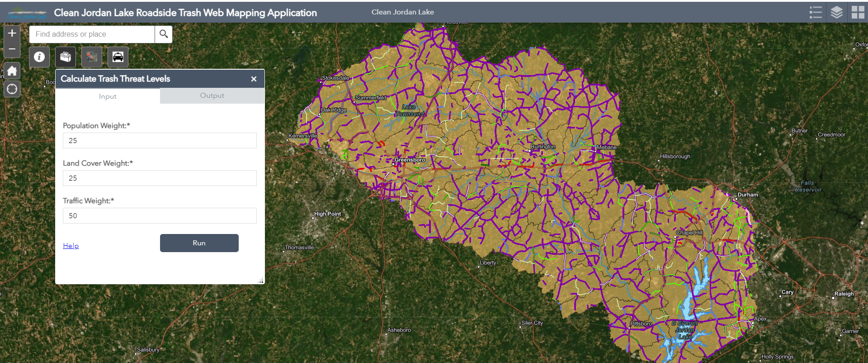Click the High Point label on map
This screenshot has height=363, width=868.
tap(328, 214)
